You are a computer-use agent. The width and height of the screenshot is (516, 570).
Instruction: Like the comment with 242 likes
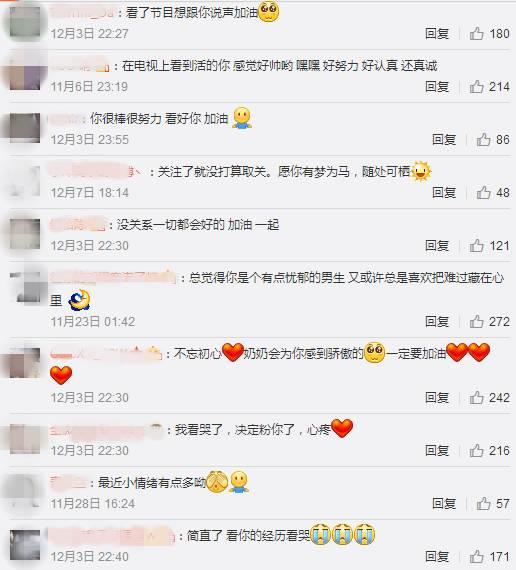pos(476,397)
